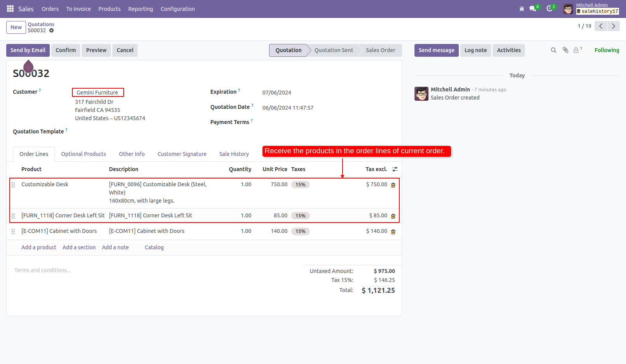Open the Gemini Furniture customer link
This screenshot has width=626, height=364.
coord(97,92)
